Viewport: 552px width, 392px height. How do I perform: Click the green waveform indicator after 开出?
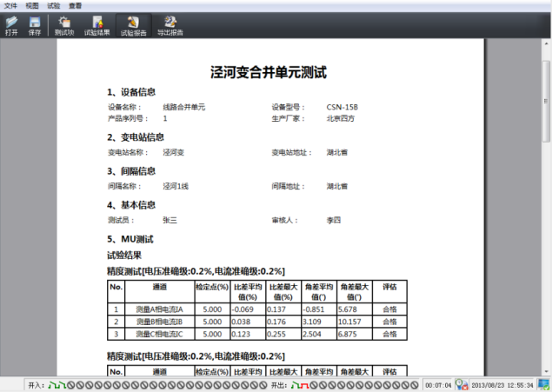[296, 384]
